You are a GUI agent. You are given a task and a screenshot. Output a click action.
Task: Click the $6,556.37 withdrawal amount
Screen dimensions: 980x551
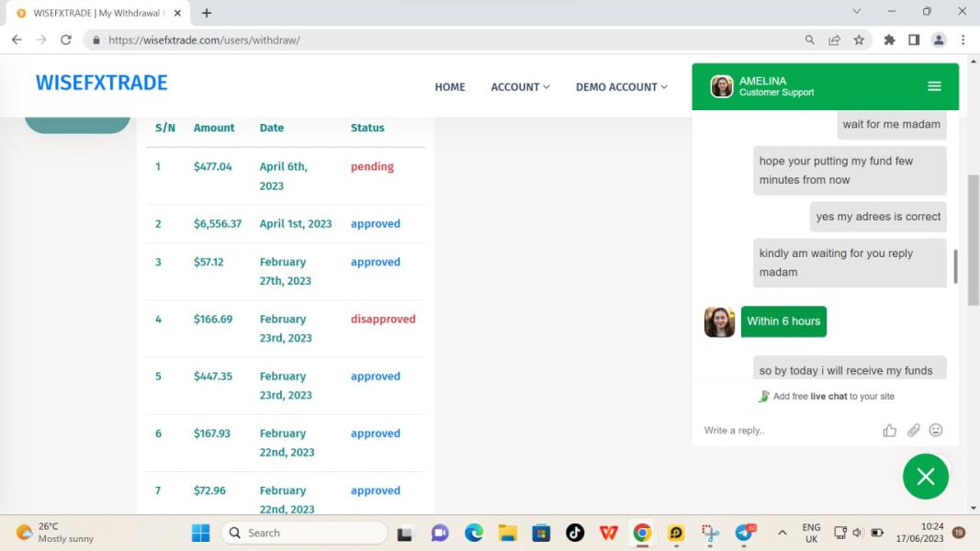pos(218,224)
